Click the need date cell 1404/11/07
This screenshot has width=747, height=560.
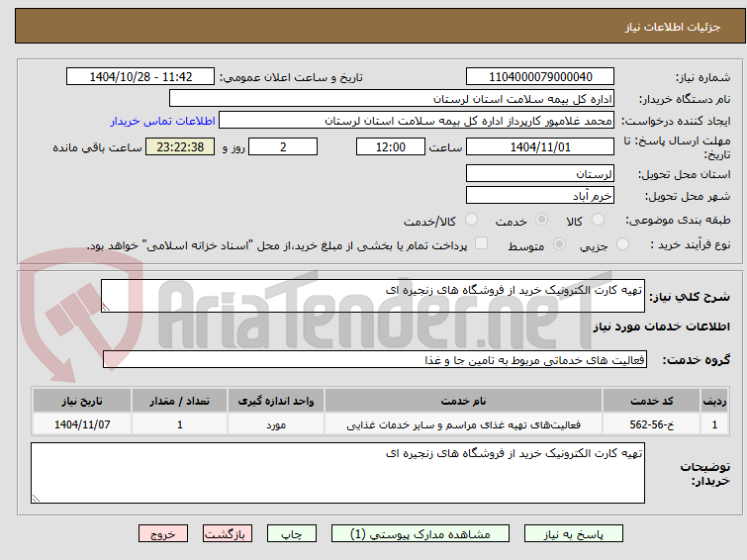pos(82,424)
